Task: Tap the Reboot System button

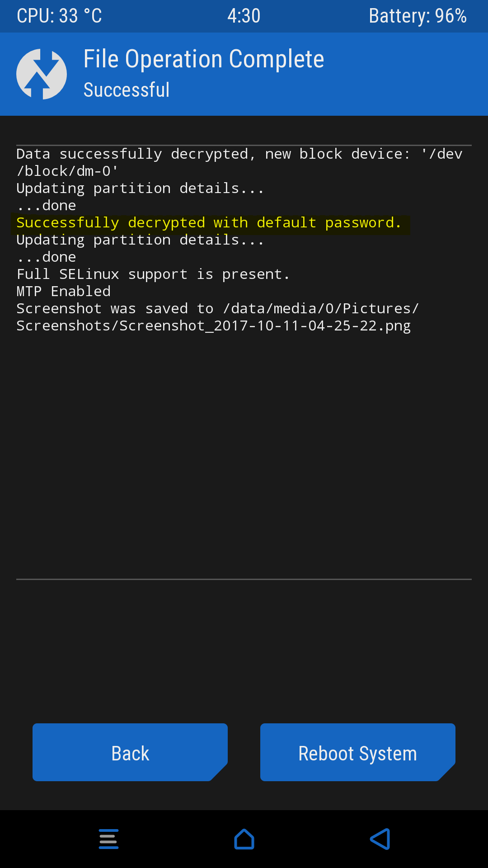Action: click(x=357, y=752)
